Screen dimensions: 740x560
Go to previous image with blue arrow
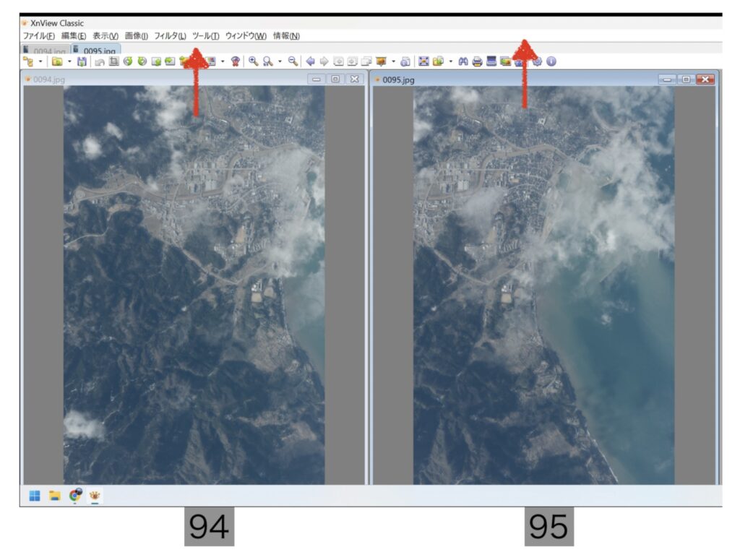[x=311, y=62]
